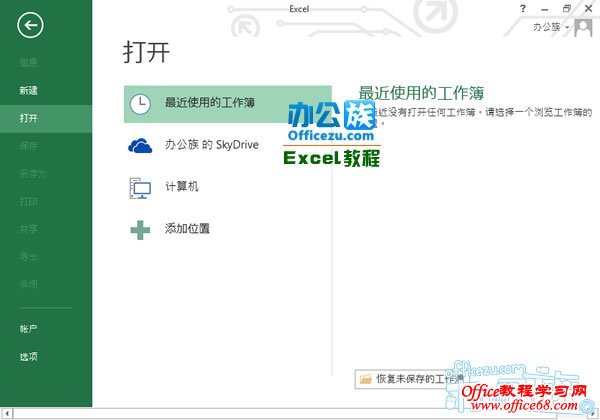The height and width of the screenshot is (420, 600).
Task: Click 恢复未保存的工作簿 button
Action: [x=411, y=379]
